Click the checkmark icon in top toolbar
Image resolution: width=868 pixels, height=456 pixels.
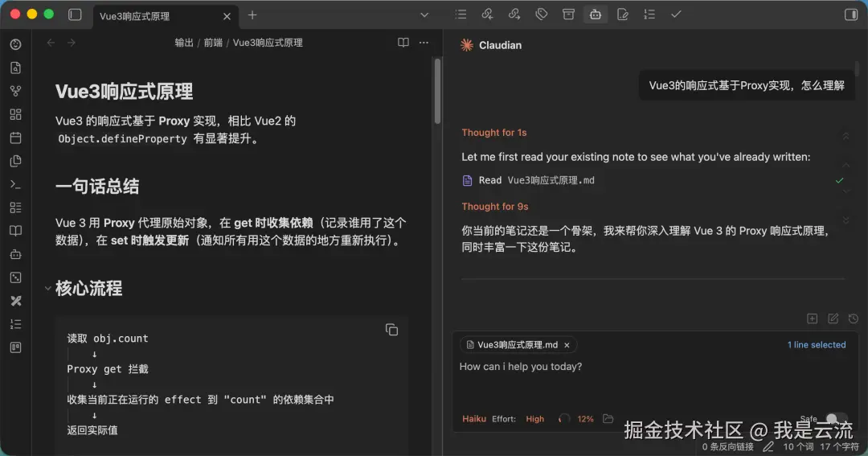(676, 15)
